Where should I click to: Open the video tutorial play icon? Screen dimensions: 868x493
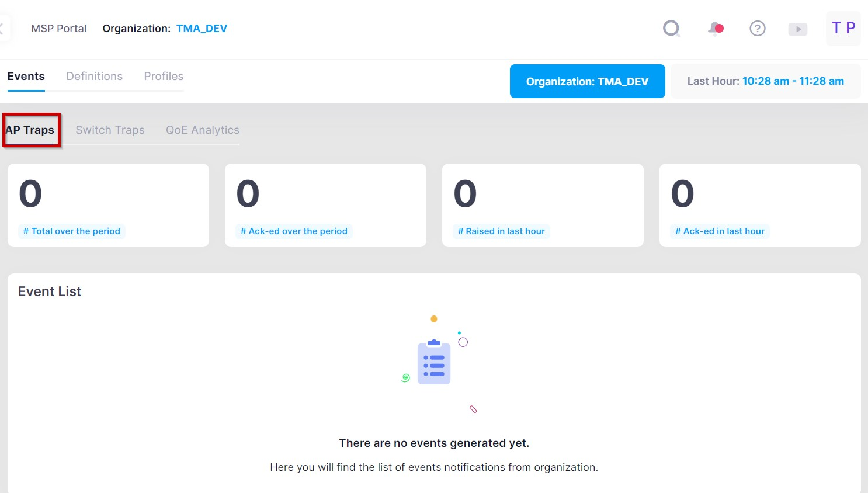point(798,29)
